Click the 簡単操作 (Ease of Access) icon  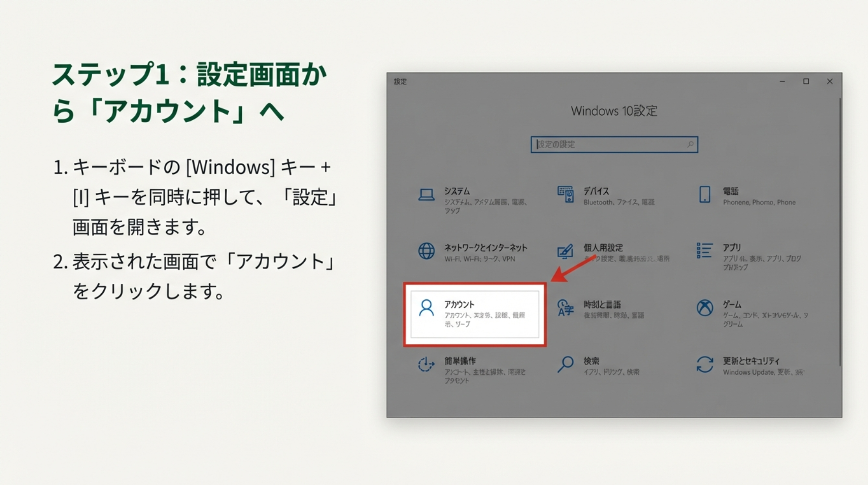(x=426, y=365)
